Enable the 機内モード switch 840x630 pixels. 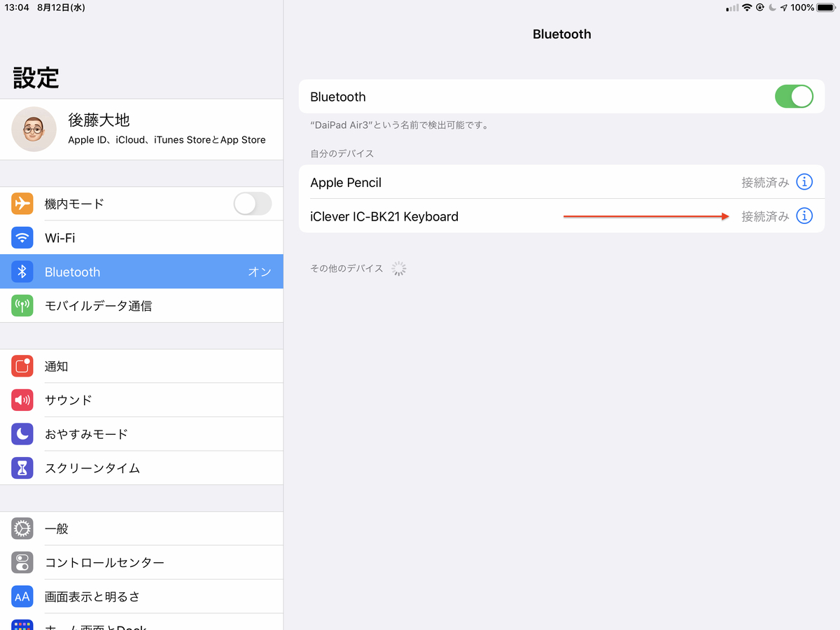[x=252, y=204]
